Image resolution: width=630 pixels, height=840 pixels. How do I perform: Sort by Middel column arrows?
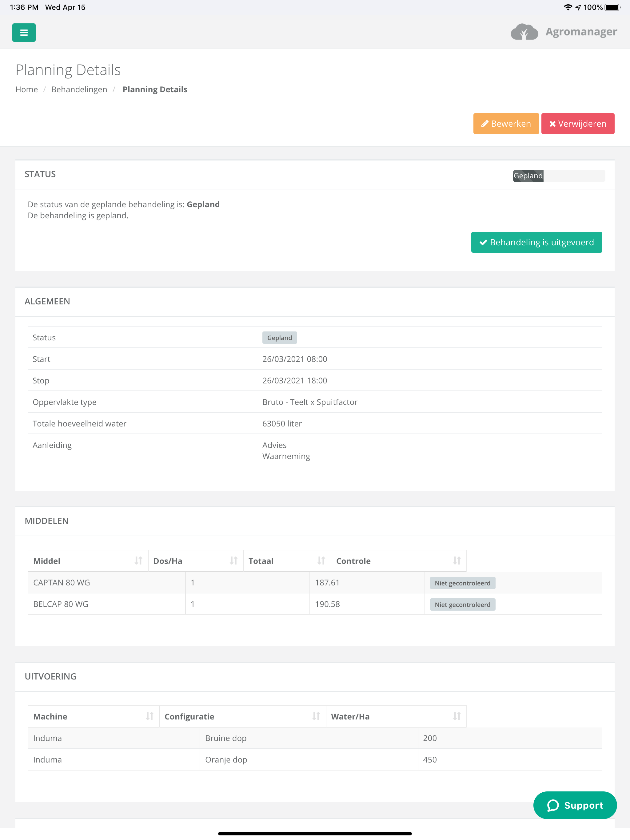[138, 561]
